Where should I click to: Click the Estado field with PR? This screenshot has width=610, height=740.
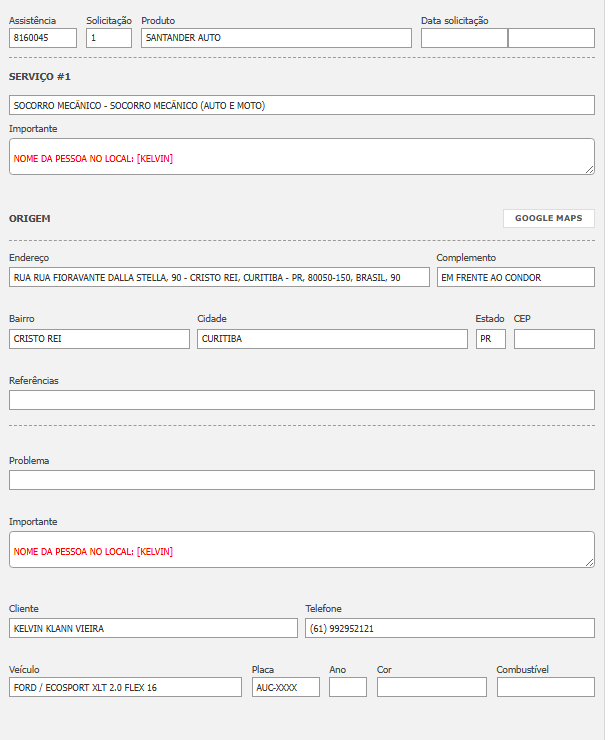point(490,339)
